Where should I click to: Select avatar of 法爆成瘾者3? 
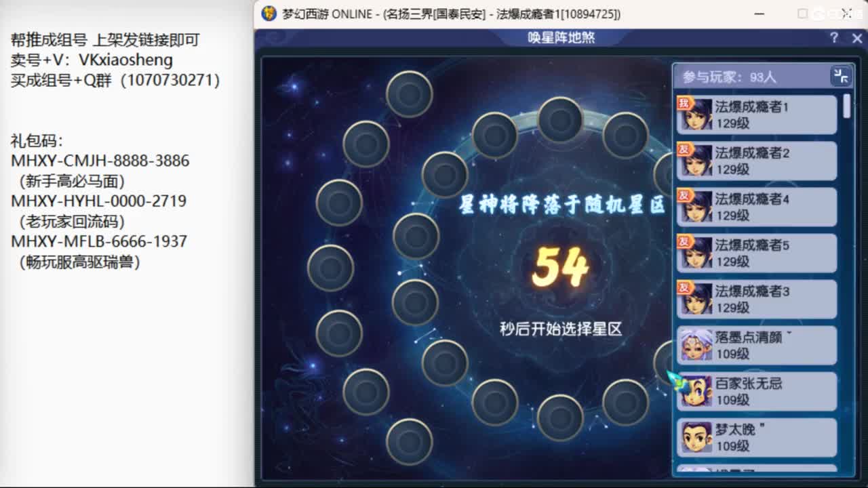pos(696,299)
